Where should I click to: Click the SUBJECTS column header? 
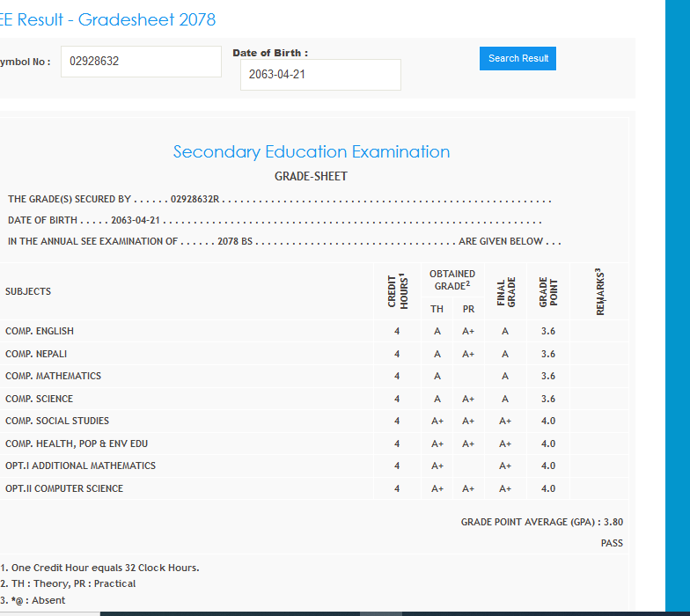[x=28, y=291]
